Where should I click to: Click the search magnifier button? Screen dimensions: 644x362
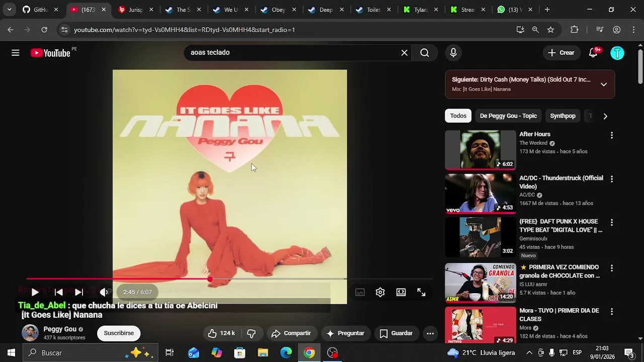(425, 53)
